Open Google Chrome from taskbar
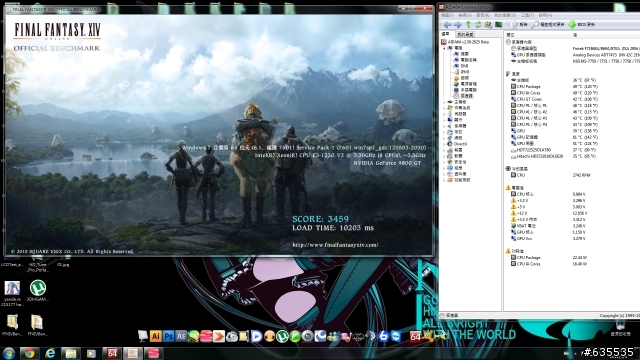This screenshot has width=640, height=360. (x=29, y=353)
